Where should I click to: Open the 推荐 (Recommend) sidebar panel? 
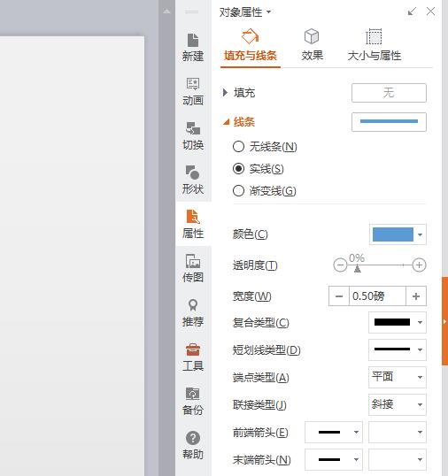(193, 312)
